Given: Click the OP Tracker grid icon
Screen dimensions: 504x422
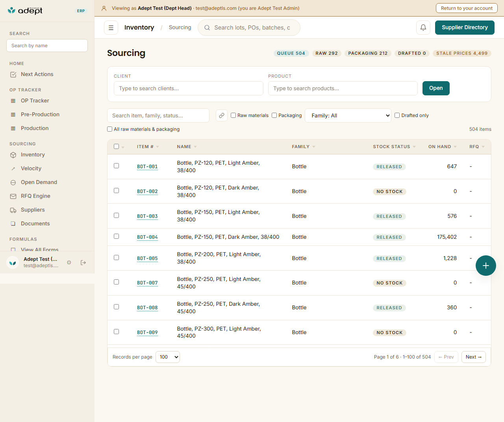Looking at the screenshot, I should (13, 101).
